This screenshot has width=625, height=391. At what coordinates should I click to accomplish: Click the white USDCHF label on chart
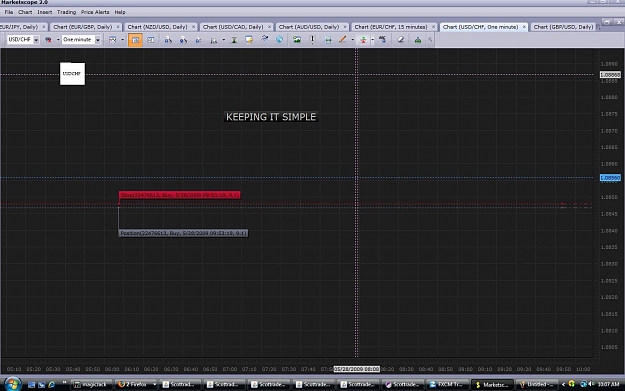point(72,74)
